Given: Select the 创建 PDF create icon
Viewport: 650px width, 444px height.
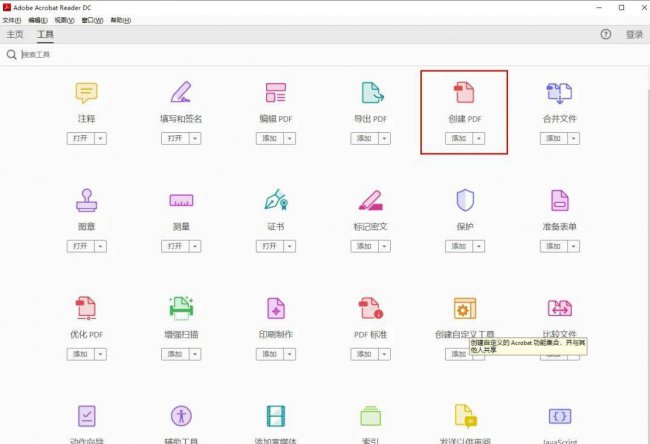Looking at the screenshot, I should [464, 92].
